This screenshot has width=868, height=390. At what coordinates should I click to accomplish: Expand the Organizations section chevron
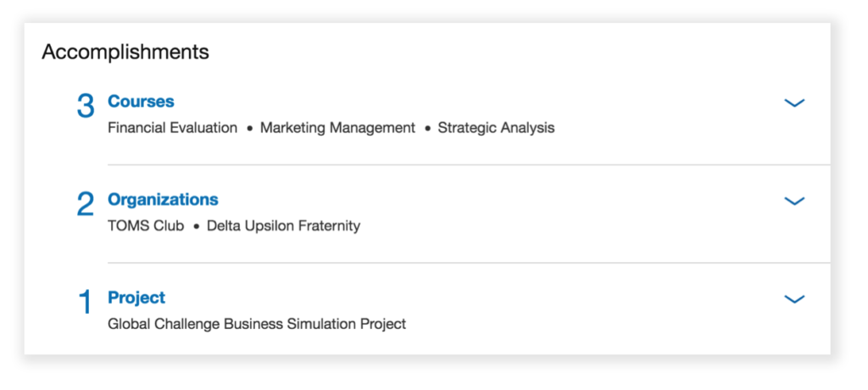tap(794, 201)
